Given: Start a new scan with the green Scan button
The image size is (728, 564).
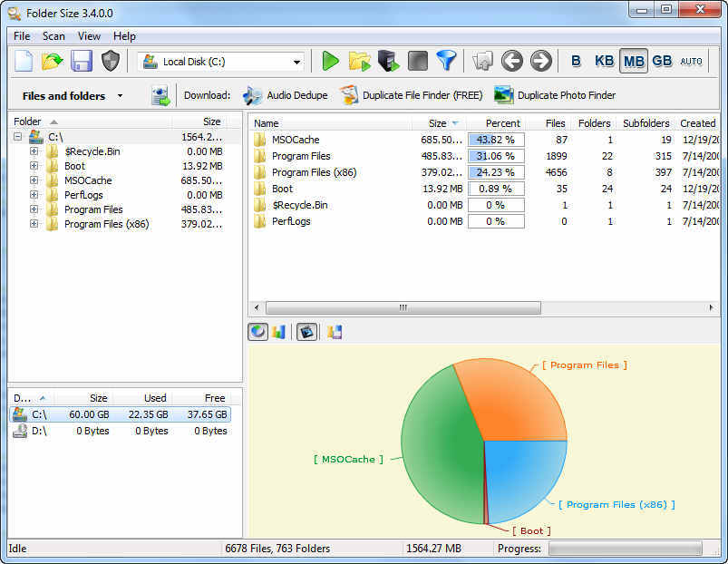Looking at the screenshot, I should (330, 61).
